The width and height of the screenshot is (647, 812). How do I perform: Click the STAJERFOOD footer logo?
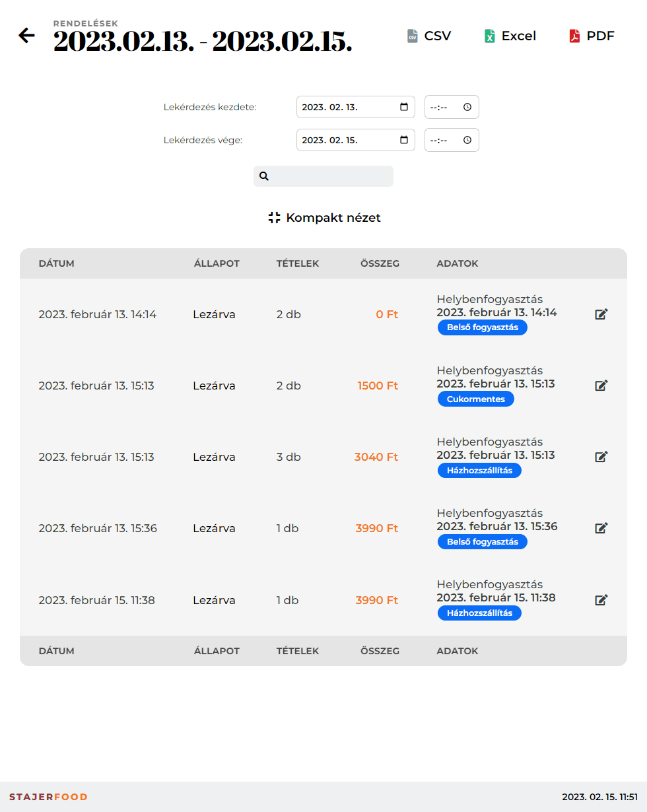48,797
